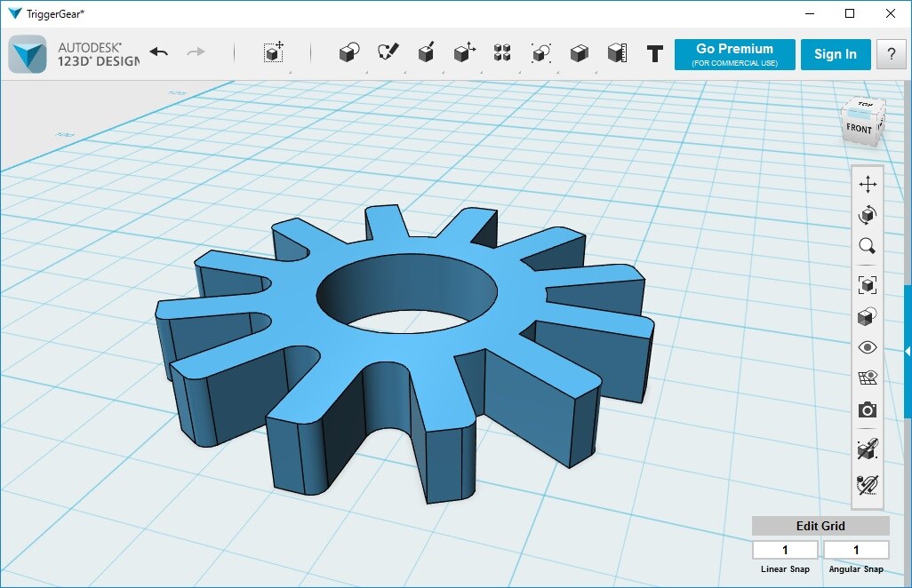Toggle object snap on or off
The width and height of the screenshot is (912, 588).
[868, 448]
